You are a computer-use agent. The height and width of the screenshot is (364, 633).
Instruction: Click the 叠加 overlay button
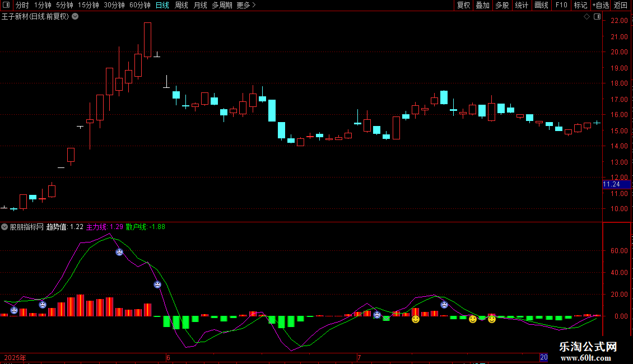(x=482, y=5)
